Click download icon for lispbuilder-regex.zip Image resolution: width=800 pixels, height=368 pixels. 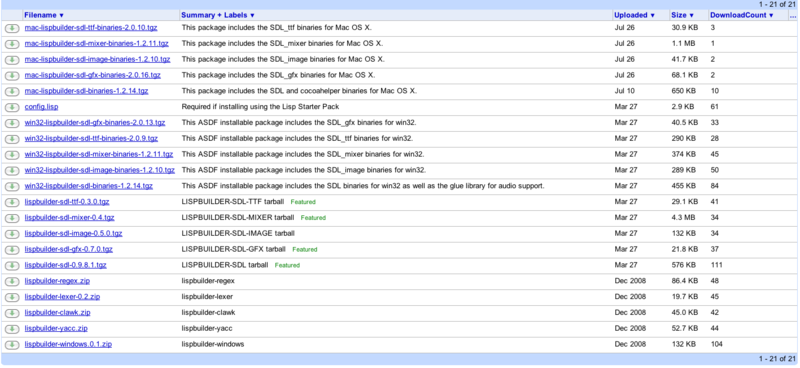coord(11,281)
